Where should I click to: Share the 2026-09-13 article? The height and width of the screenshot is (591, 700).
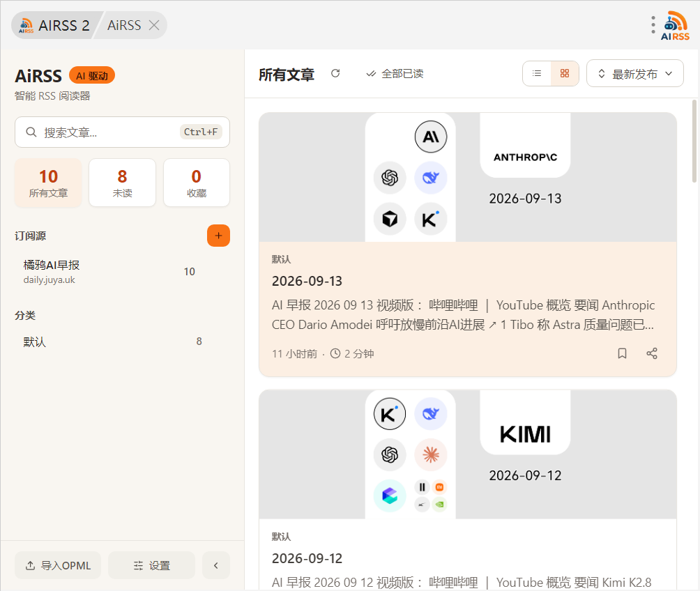(x=652, y=353)
